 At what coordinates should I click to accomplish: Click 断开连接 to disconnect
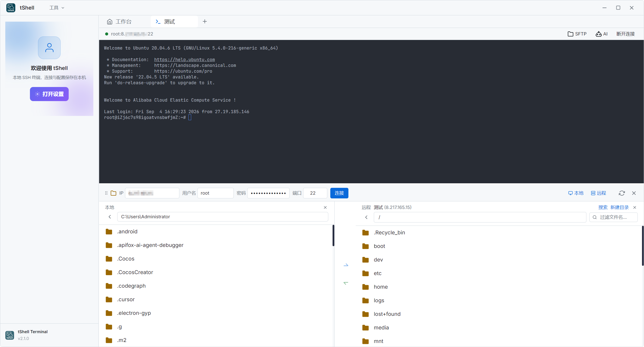(625, 34)
